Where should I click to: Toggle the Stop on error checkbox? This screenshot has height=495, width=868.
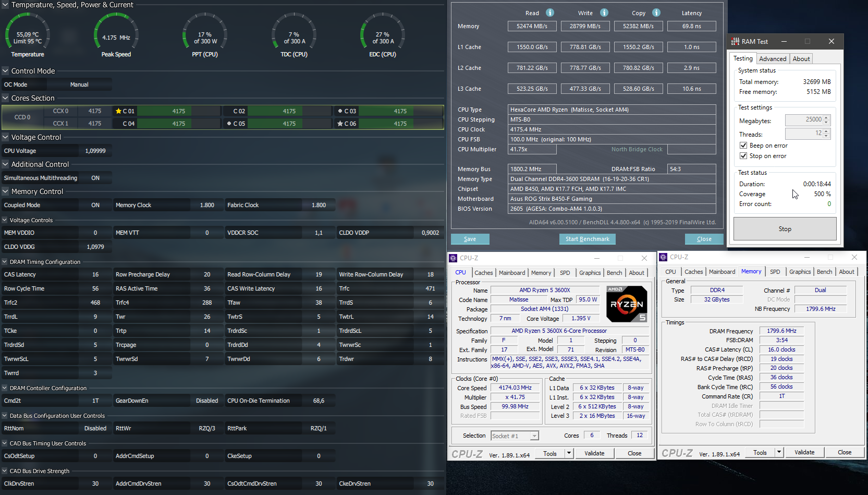(743, 156)
